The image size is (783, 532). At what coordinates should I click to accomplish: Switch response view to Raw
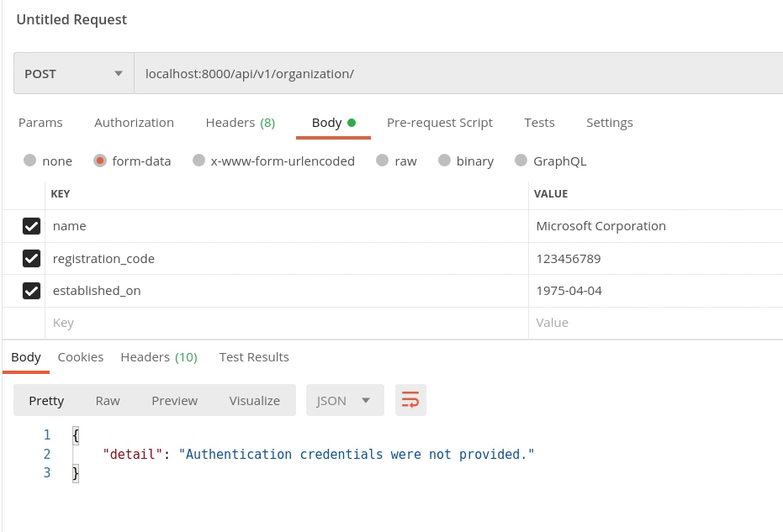108,401
